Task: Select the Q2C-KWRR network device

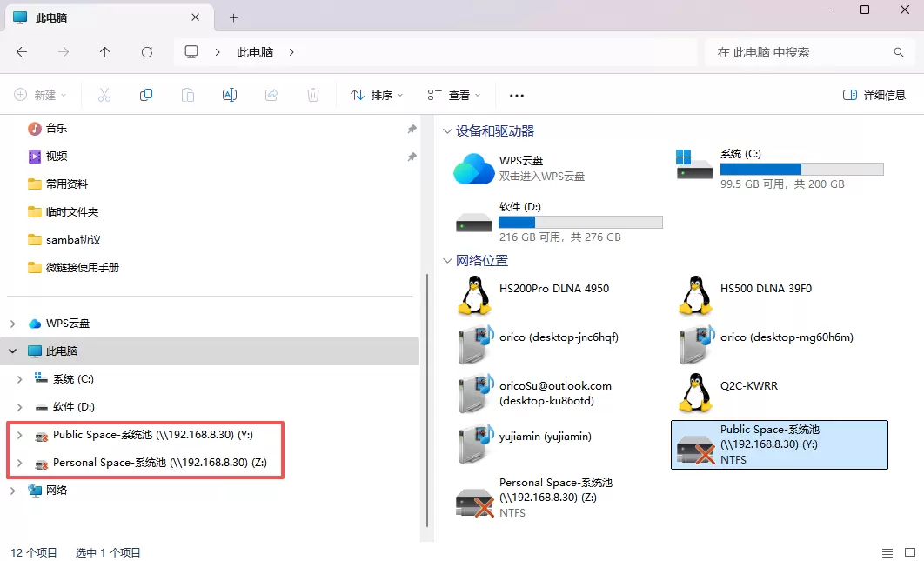Action: [x=694, y=393]
